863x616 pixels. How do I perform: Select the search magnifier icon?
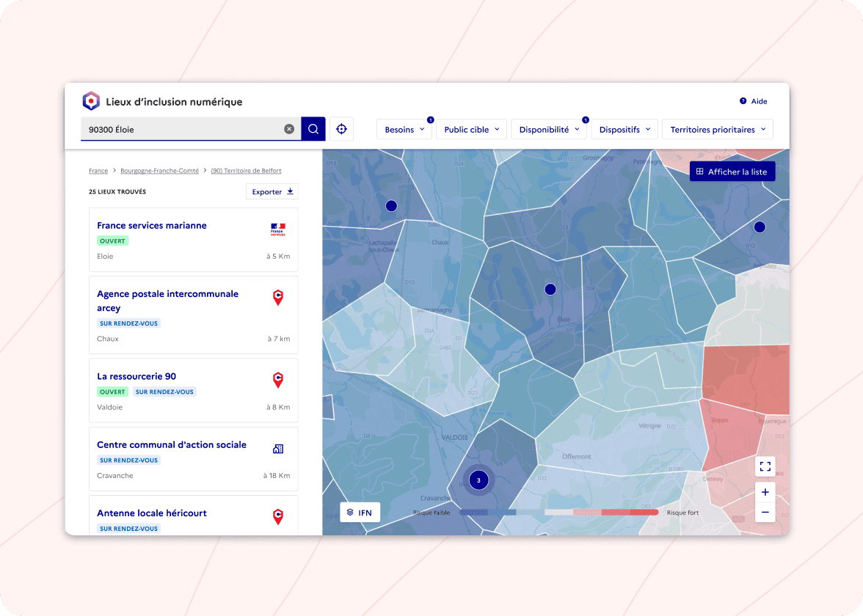[313, 128]
